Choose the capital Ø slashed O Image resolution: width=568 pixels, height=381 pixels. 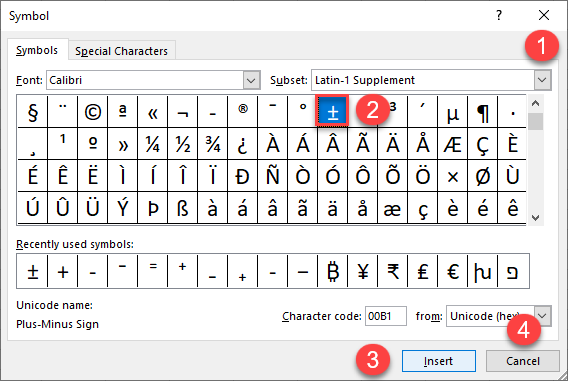(483, 176)
